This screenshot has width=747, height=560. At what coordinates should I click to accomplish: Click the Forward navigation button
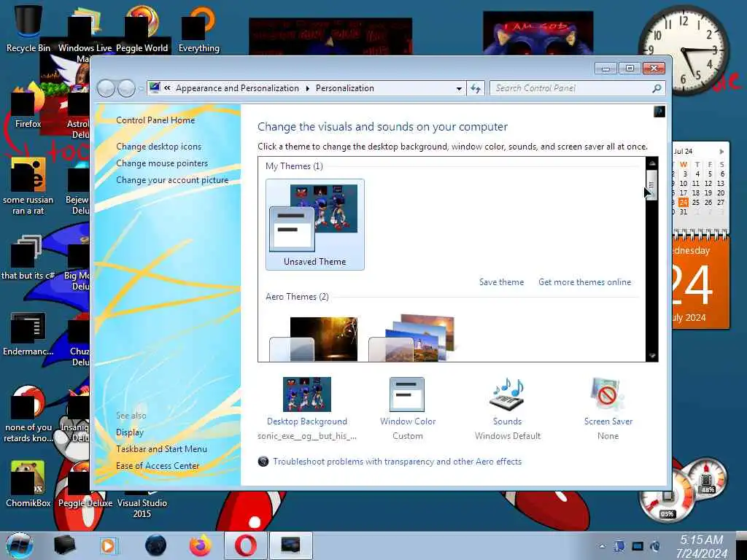point(126,88)
